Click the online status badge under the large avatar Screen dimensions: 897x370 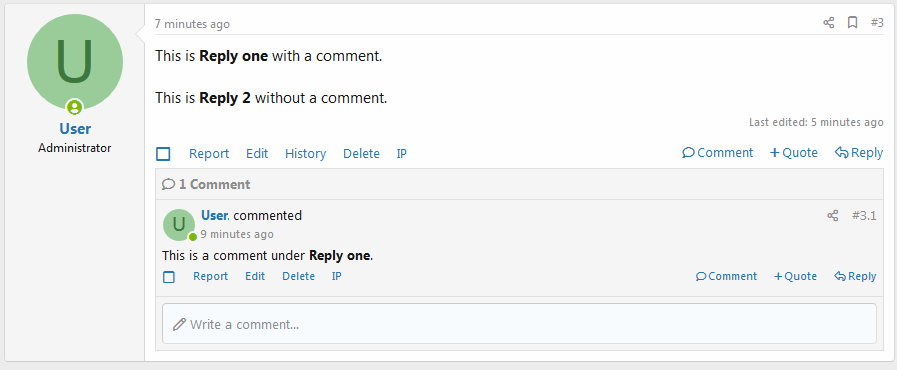pos(74,107)
